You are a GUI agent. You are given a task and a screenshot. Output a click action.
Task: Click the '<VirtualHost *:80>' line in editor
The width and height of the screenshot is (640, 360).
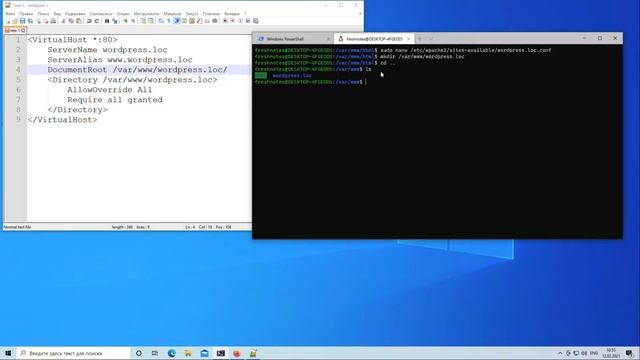click(73, 40)
